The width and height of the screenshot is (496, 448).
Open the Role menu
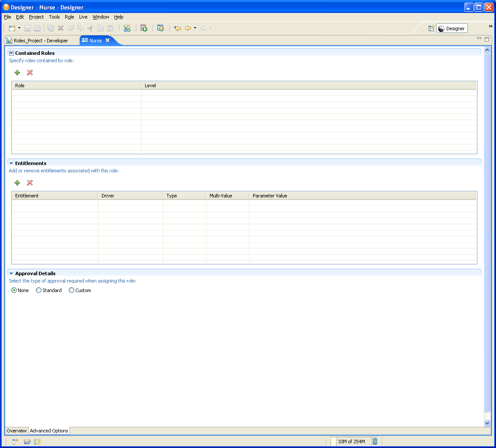[x=69, y=17]
